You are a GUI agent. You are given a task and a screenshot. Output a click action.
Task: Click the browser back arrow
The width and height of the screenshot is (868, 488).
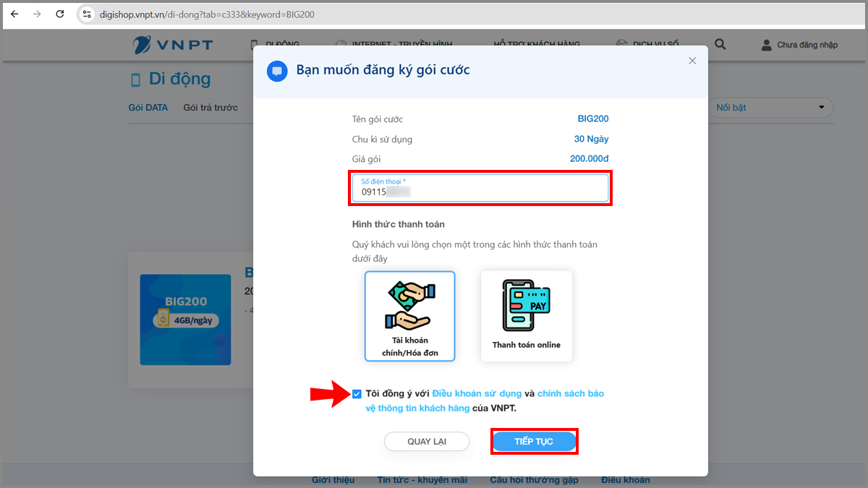[x=14, y=14]
